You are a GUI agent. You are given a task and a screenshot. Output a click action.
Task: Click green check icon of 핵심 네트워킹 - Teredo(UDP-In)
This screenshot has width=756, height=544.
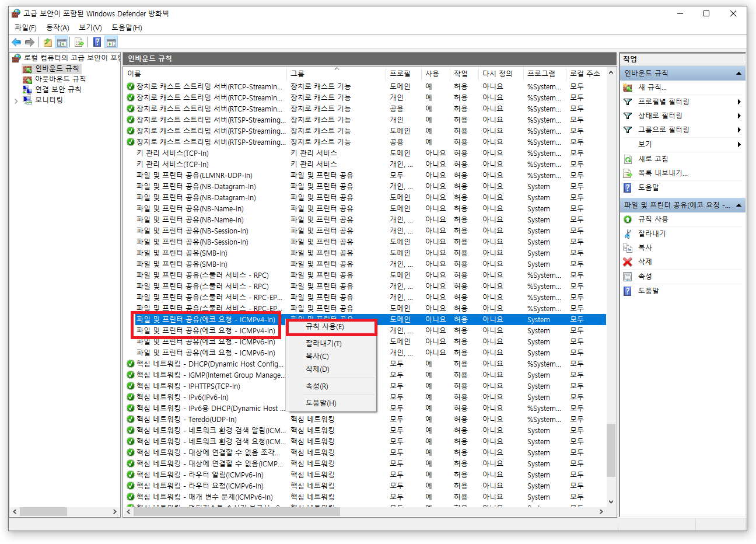131,419
